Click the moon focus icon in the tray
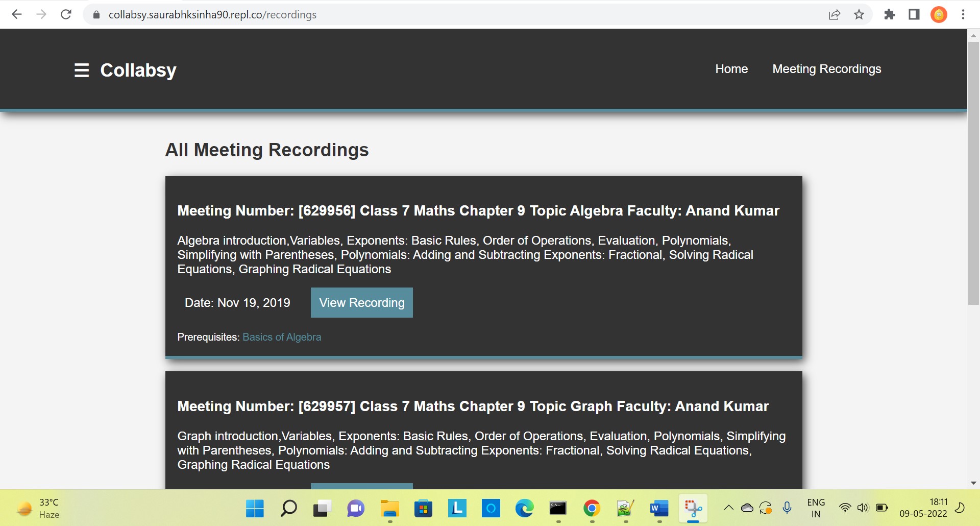Screen dimensions: 980x526 960,508
